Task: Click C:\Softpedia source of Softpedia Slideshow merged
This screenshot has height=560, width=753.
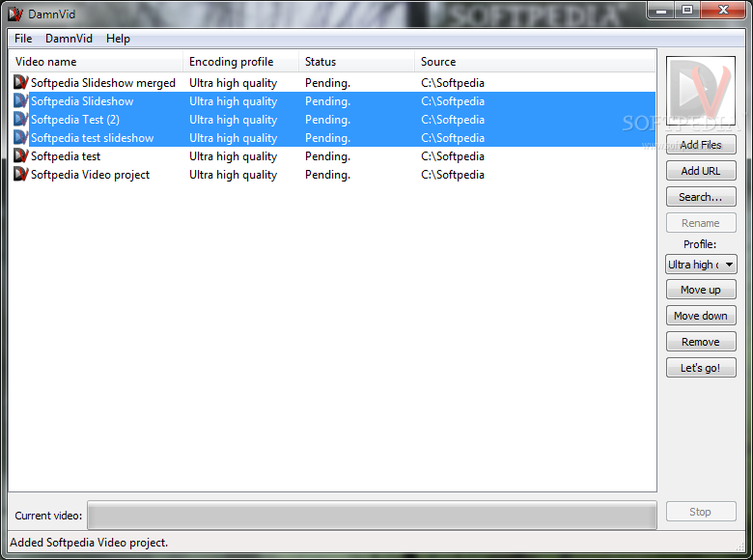Action: [x=453, y=83]
